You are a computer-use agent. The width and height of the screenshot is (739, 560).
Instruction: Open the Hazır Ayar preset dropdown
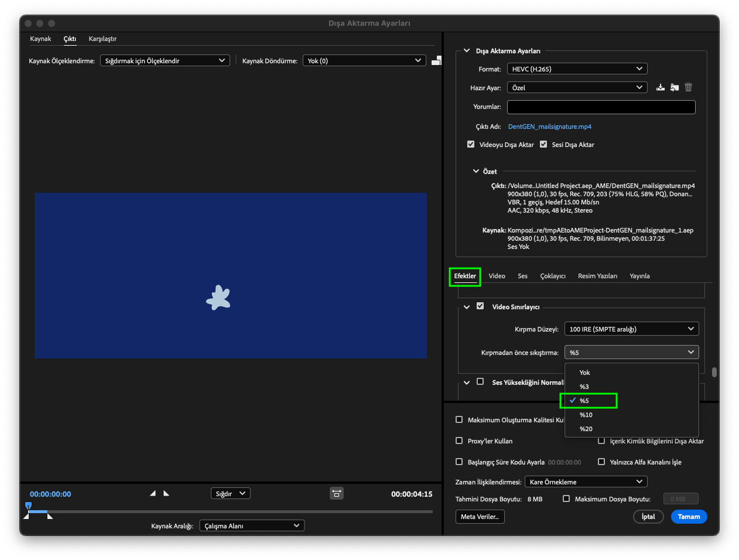pyautogui.click(x=577, y=87)
